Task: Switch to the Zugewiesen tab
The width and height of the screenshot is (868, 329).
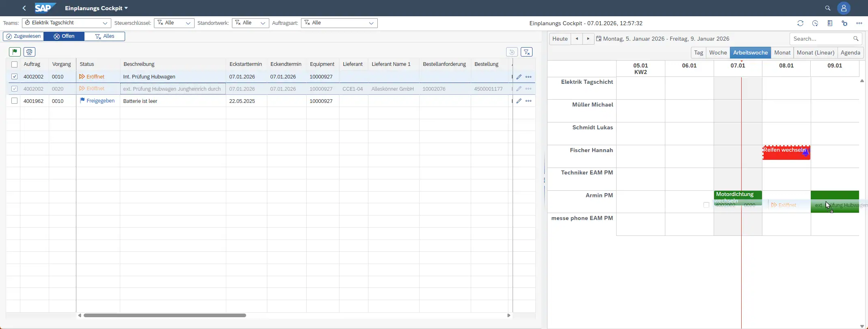Action: pyautogui.click(x=24, y=36)
